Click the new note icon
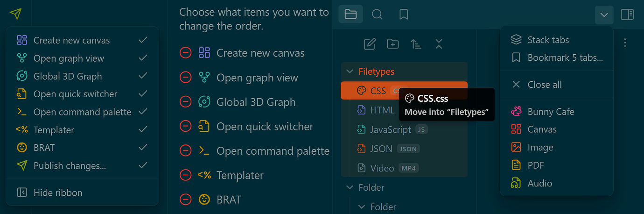Image resolution: width=644 pixels, height=214 pixels. coord(370,44)
